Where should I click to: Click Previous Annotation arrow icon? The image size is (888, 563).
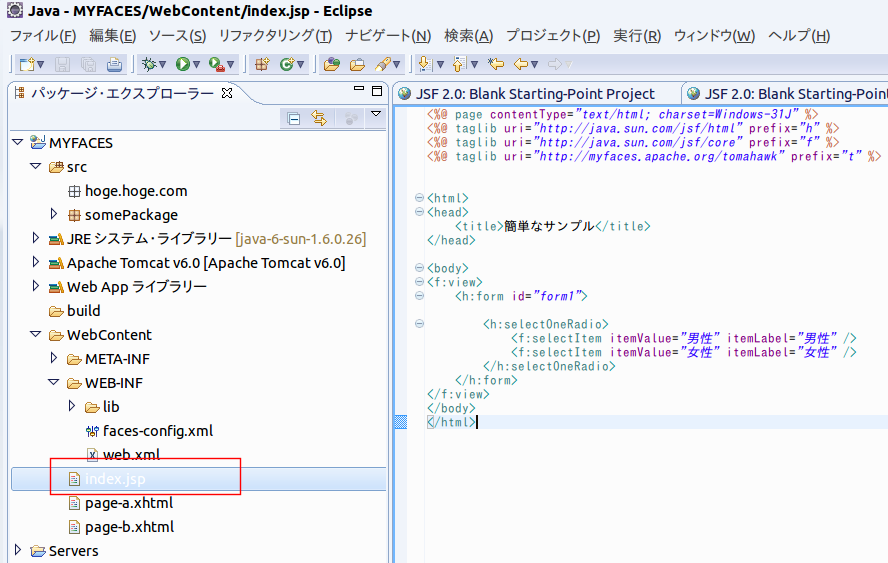[x=459, y=64]
